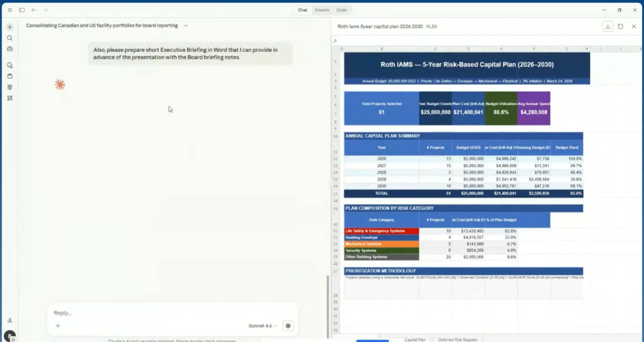The image size is (644, 342).
Task: Download the XLSX file from preview header
Action: tap(608, 26)
